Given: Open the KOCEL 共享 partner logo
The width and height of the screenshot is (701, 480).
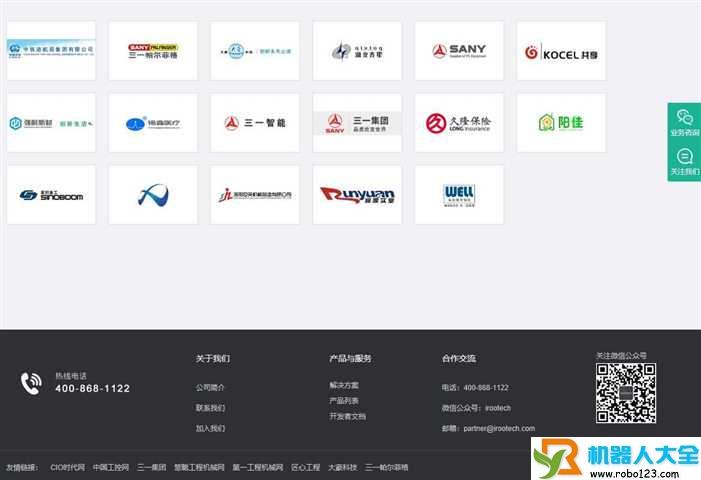Looking at the screenshot, I should 561,51.
